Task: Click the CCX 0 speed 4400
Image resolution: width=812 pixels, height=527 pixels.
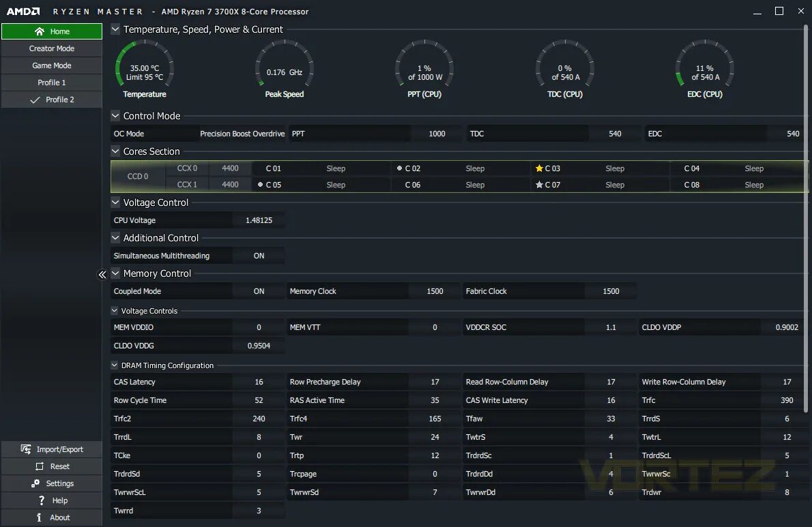Action: click(x=230, y=168)
